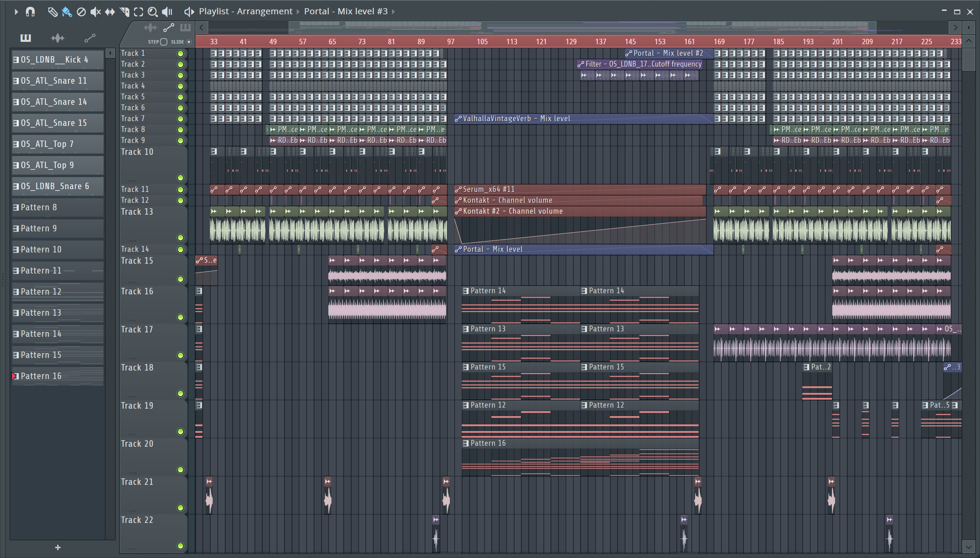This screenshot has height=558, width=980.
Task: Focus pattern clips icon in playlist header
Action: coord(185,27)
